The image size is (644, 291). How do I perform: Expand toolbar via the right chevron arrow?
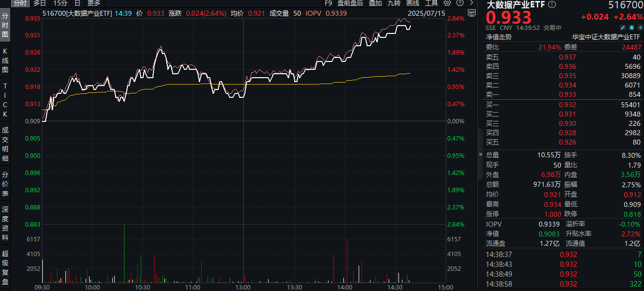pyautogui.click(x=472, y=4)
